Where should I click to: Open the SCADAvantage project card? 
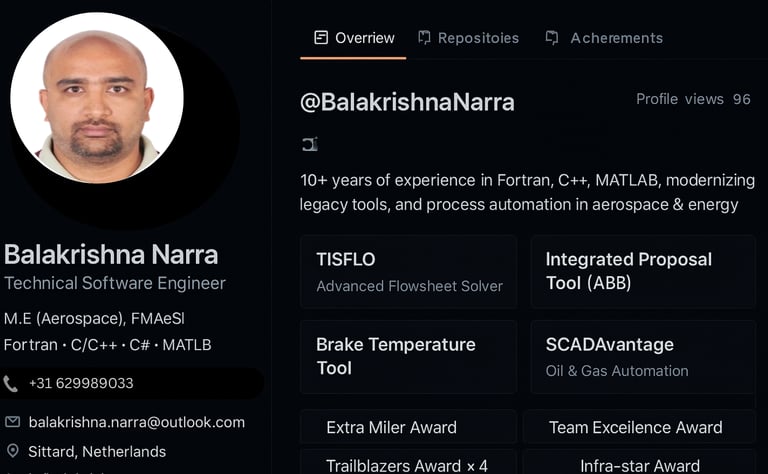pyautogui.click(x=642, y=356)
